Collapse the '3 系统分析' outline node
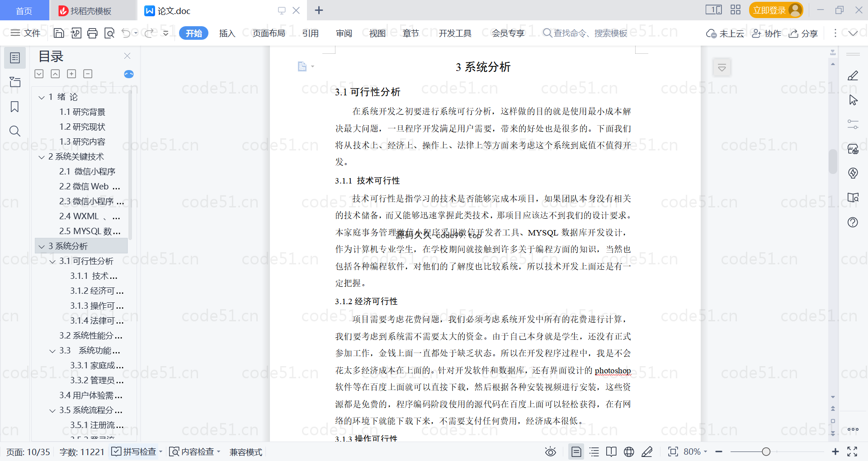Viewport: 868px width, 461px height. pos(42,246)
